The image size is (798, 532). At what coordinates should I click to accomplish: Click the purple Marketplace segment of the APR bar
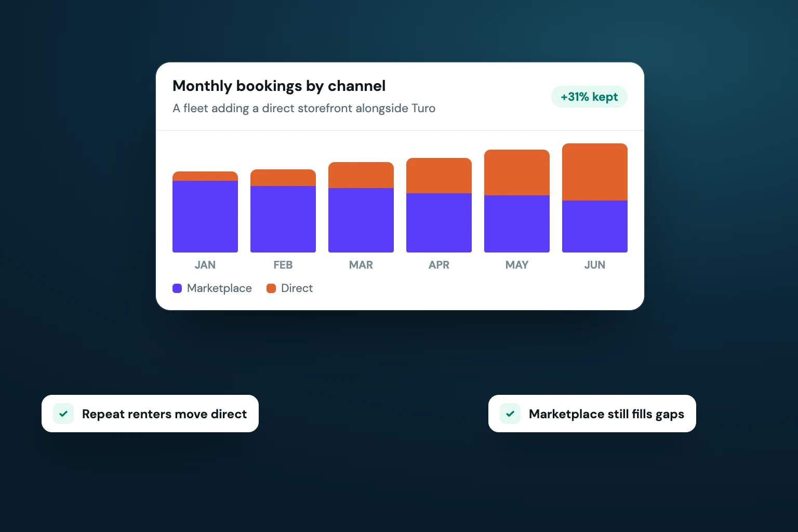coord(439,223)
